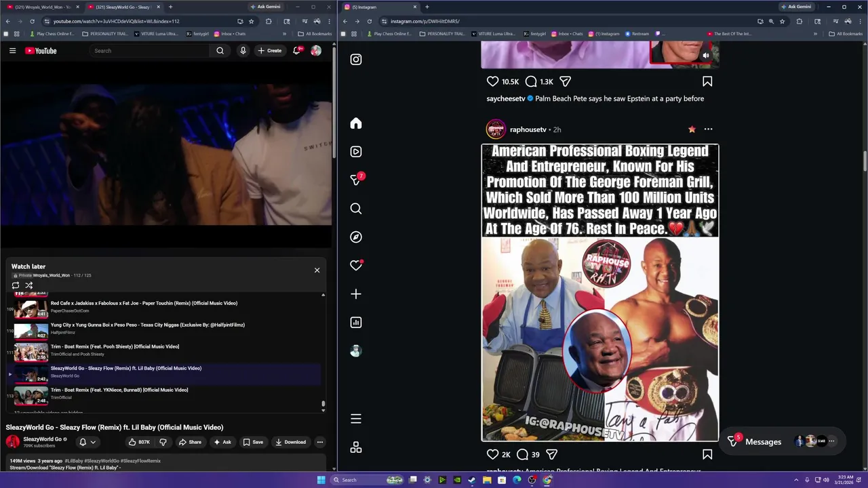Screen dimensions: 868x488
Task: Open raphousetv profile username link
Action: click(528, 129)
